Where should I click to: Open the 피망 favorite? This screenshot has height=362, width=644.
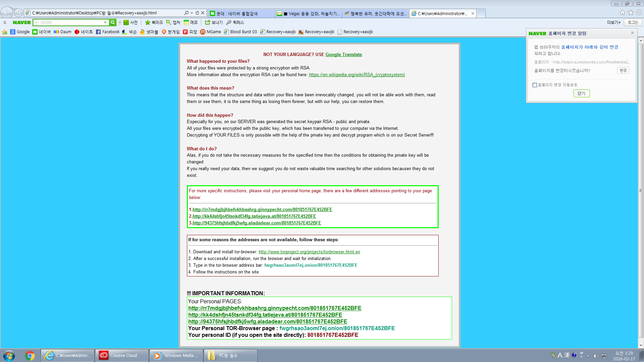coord(190,32)
